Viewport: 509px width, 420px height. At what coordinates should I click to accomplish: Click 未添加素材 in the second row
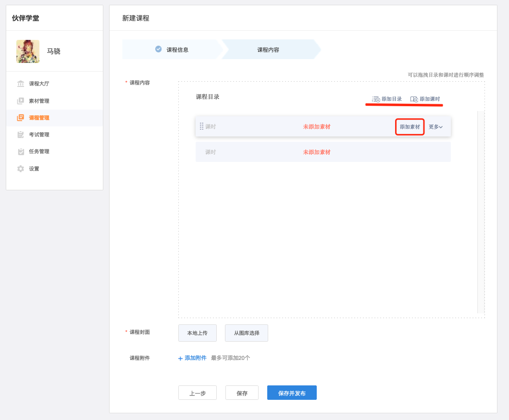click(316, 152)
